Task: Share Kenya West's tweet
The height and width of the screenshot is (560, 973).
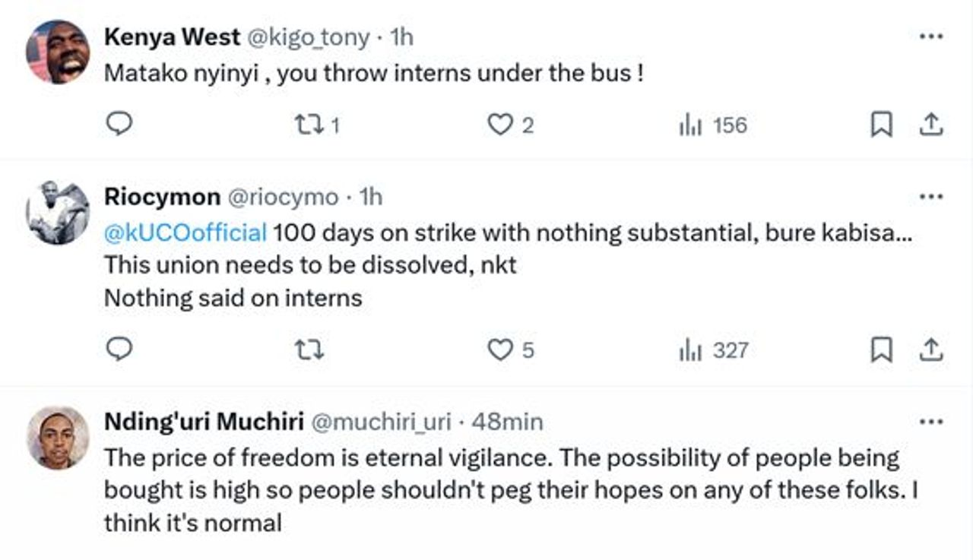Action: click(930, 125)
